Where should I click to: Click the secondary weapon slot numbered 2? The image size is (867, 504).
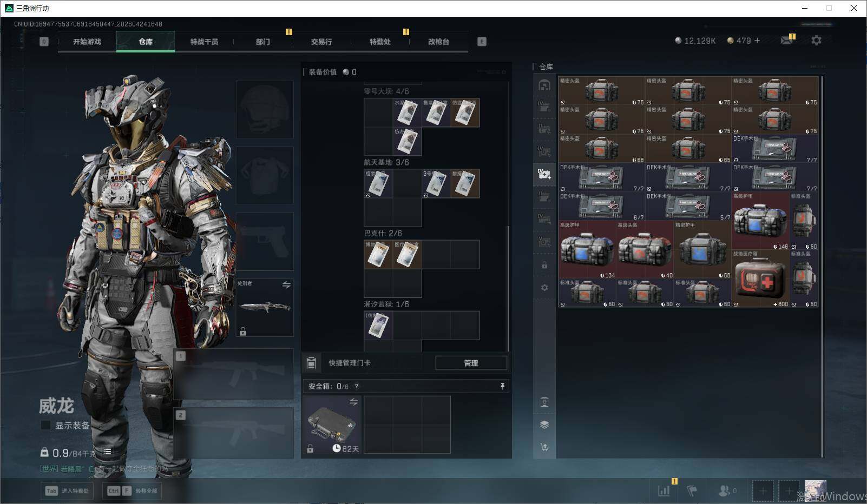(234, 433)
